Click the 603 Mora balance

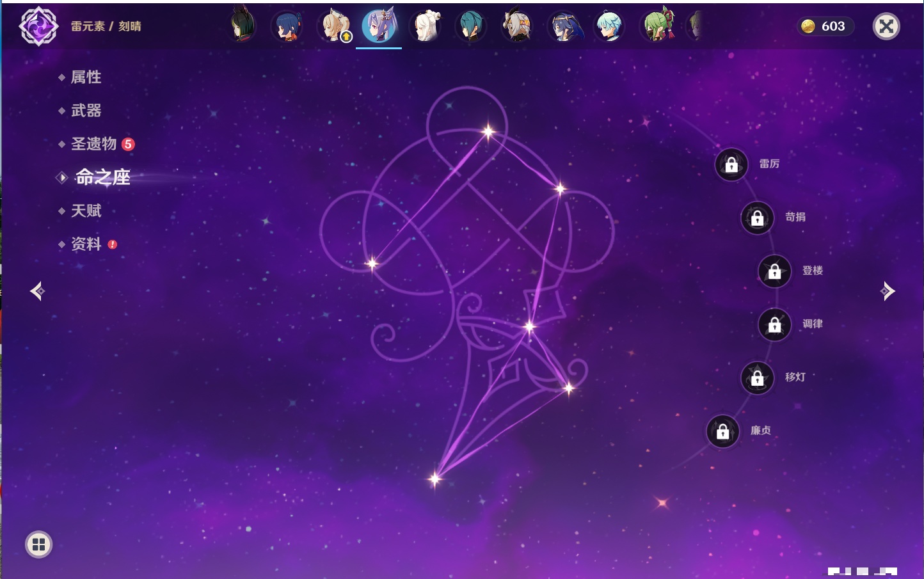(833, 26)
